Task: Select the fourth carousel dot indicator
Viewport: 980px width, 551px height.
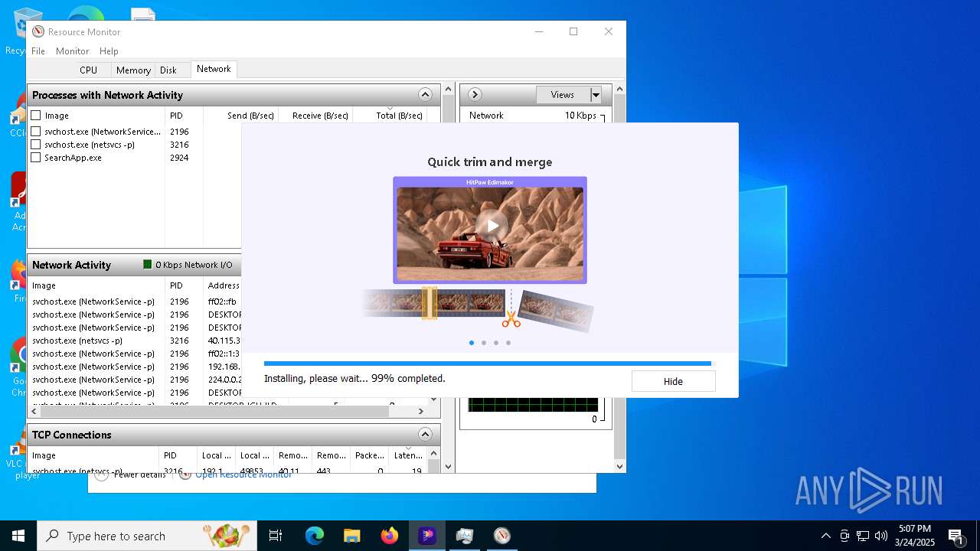Action: [x=508, y=343]
